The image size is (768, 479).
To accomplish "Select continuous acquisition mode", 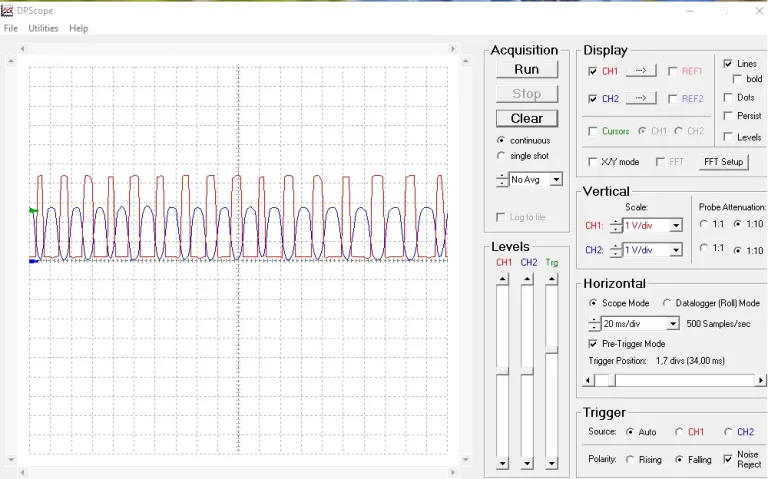I will (x=501, y=141).
